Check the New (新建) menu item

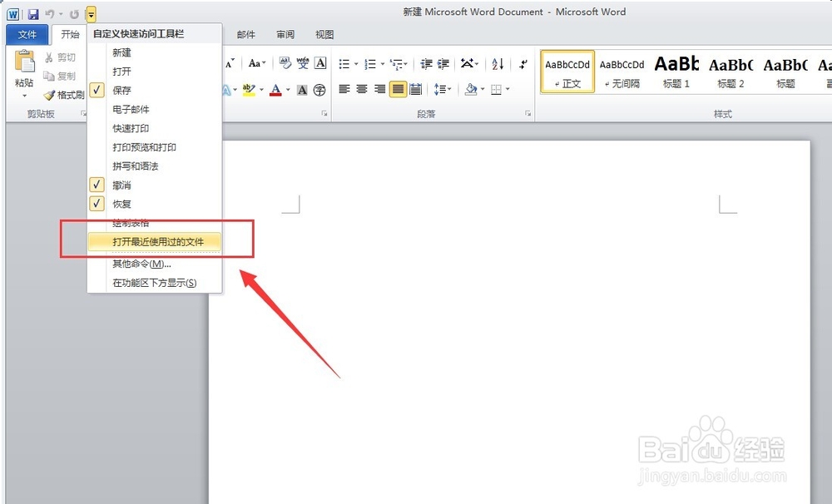(x=155, y=52)
